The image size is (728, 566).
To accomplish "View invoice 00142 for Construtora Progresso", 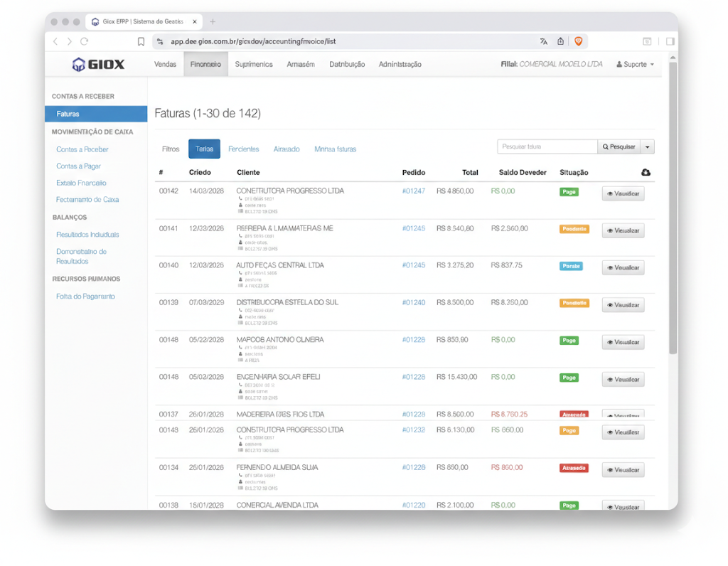I will point(623,193).
